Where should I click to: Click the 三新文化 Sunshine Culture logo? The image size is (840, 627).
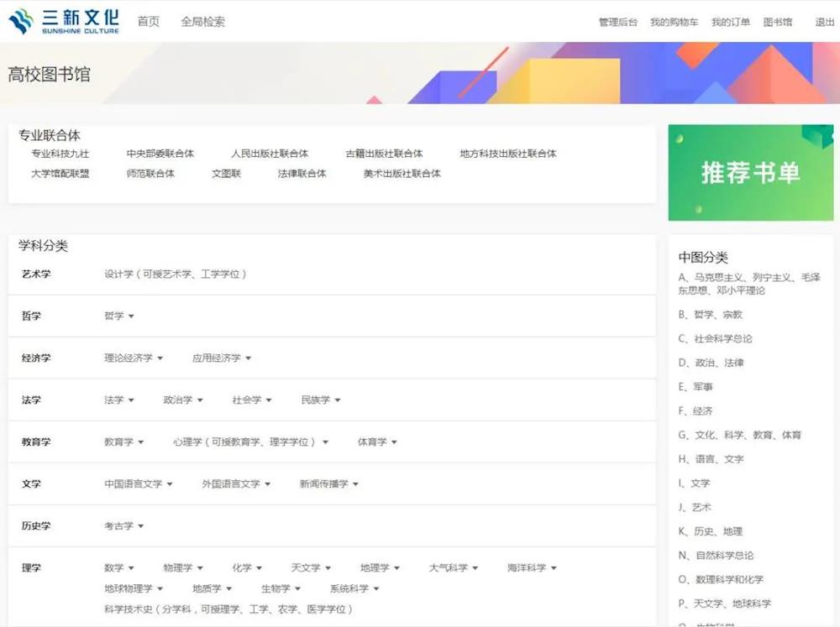(x=64, y=22)
